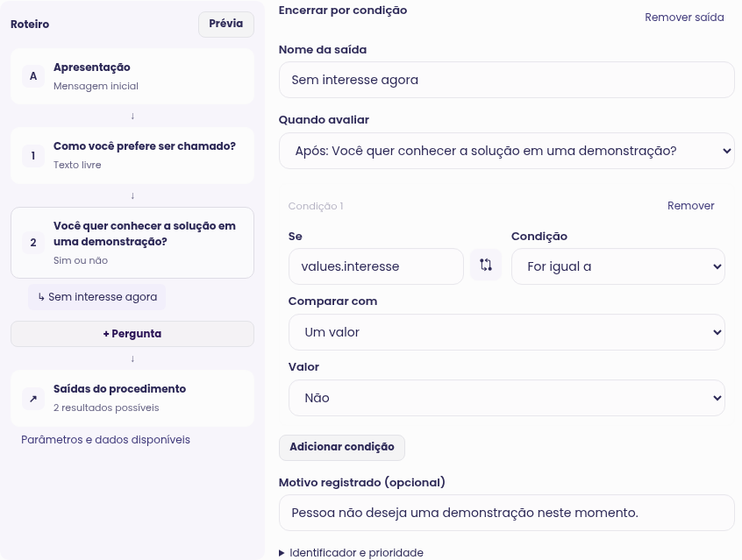Viewport: 742px width, 560px height.
Task: Click the number 1 badge on the name question
Action: 33,156
